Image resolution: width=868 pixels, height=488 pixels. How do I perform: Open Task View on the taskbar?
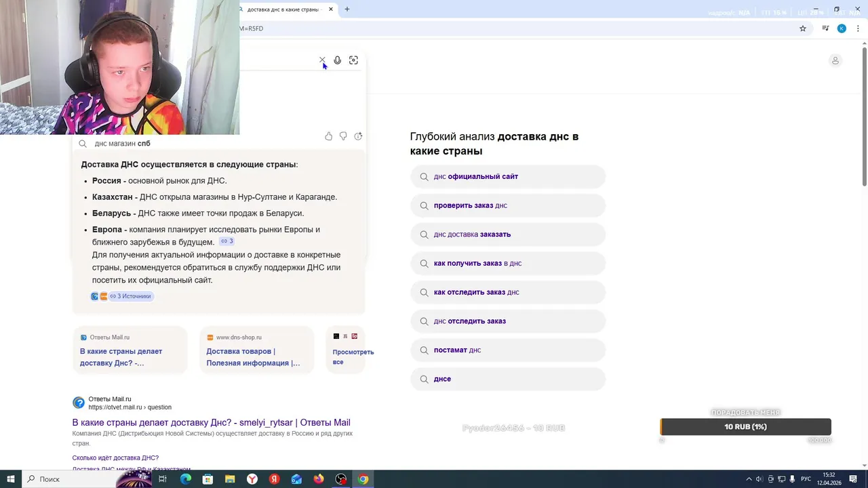(163, 479)
